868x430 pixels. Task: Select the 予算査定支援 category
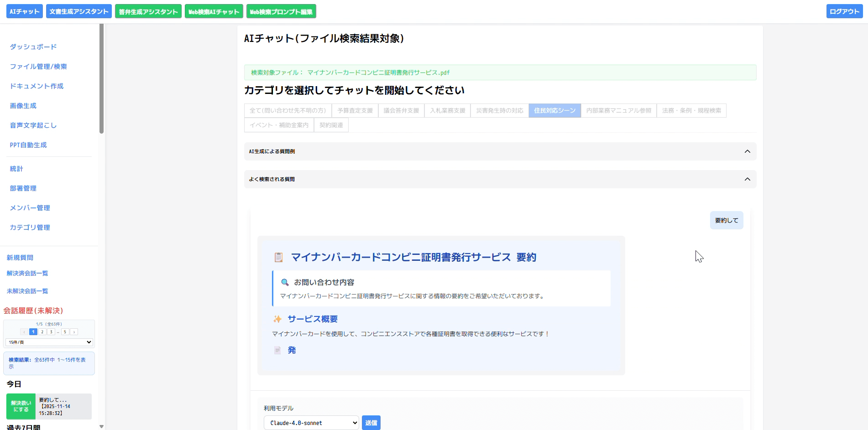coord(355,111)
